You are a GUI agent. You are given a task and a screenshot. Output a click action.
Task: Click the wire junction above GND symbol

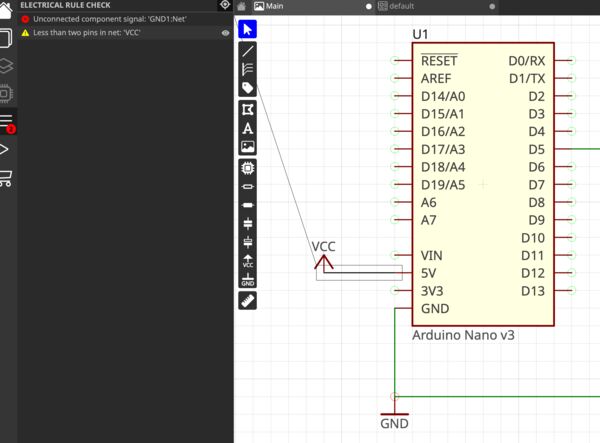[395, 396]
